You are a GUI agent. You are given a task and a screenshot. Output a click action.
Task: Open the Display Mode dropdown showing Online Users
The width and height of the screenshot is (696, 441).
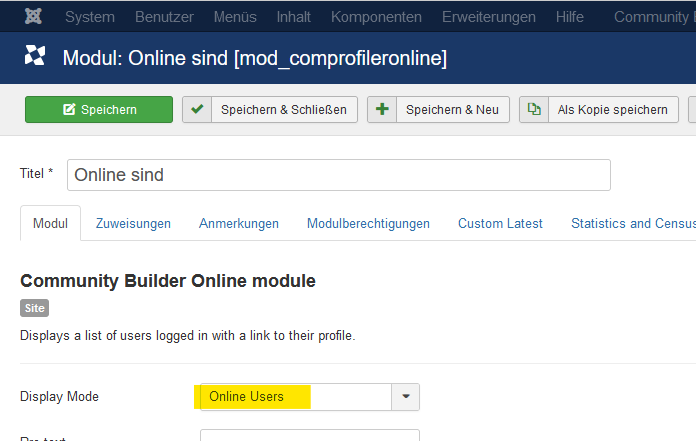310,397
